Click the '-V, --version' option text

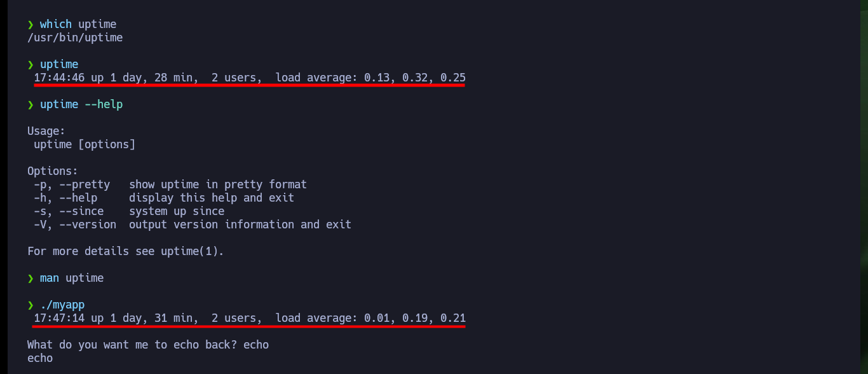(75, 225)
